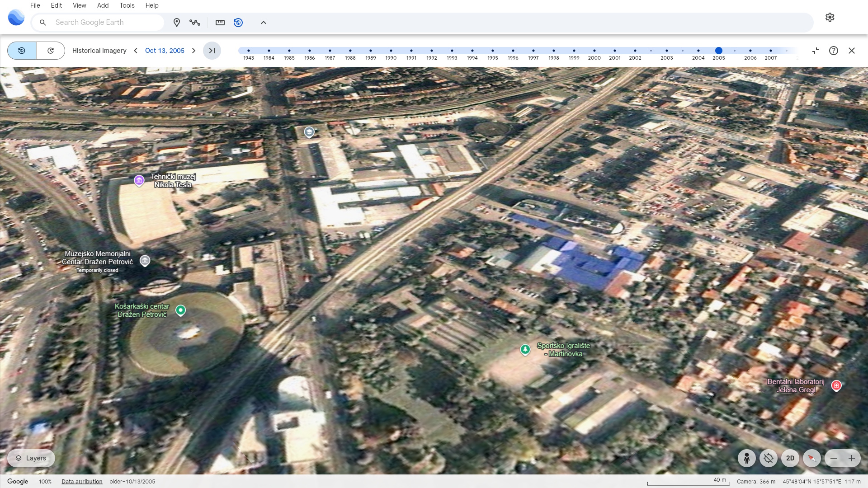Image resolution: width=868 pixels, height=488 pixels.
Task: Toggle the historical imagery toolbar icon
Action: (238, 23)
